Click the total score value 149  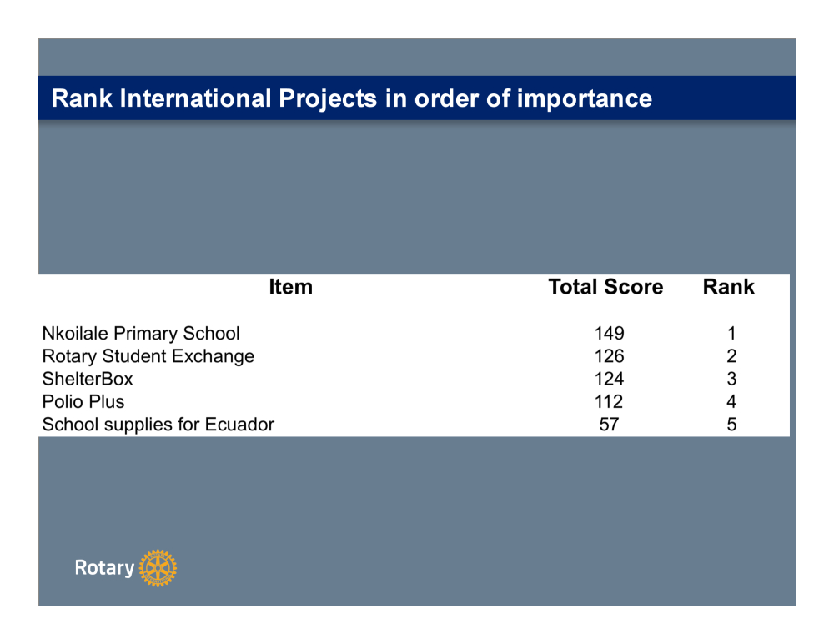[609, 334]
